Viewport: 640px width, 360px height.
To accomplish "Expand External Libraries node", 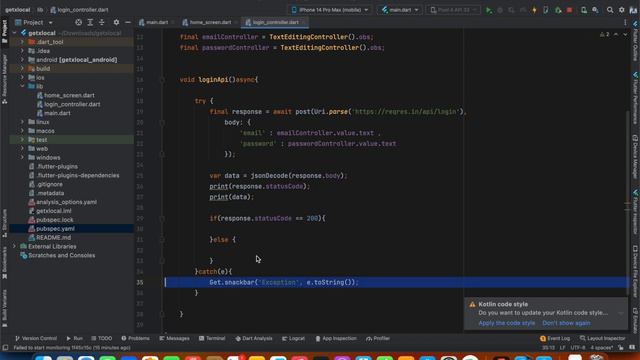I will coord(15,247).
